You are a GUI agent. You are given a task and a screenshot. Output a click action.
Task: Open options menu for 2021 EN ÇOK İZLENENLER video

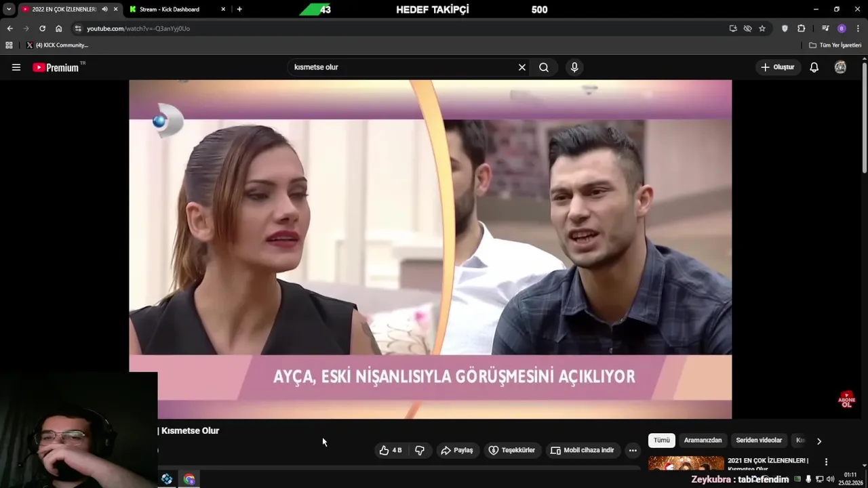[826, 462]
